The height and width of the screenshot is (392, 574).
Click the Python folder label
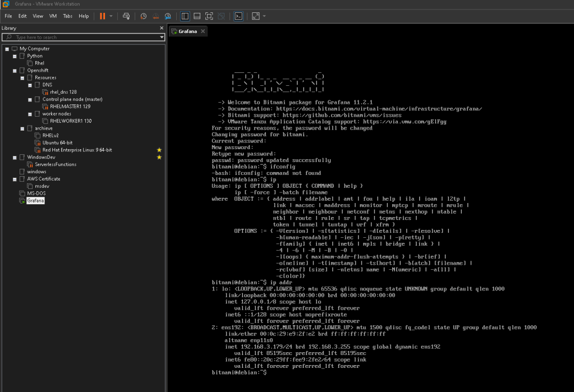34,56
